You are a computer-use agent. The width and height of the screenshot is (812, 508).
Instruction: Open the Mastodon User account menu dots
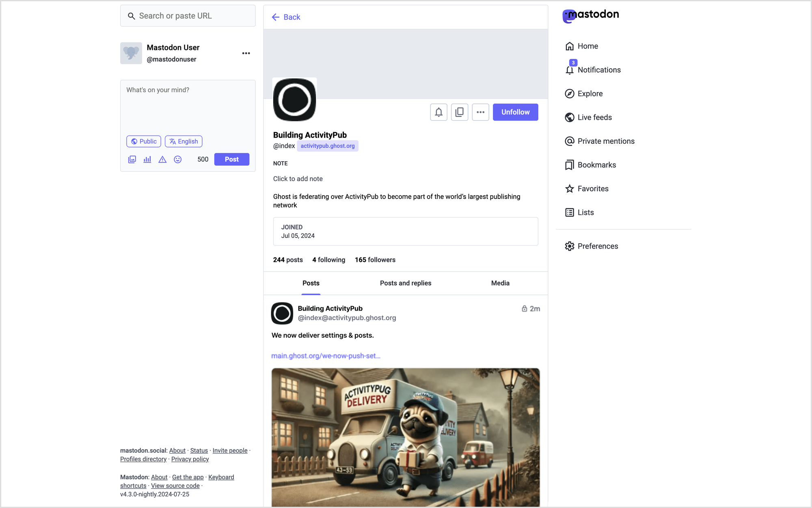246,53
